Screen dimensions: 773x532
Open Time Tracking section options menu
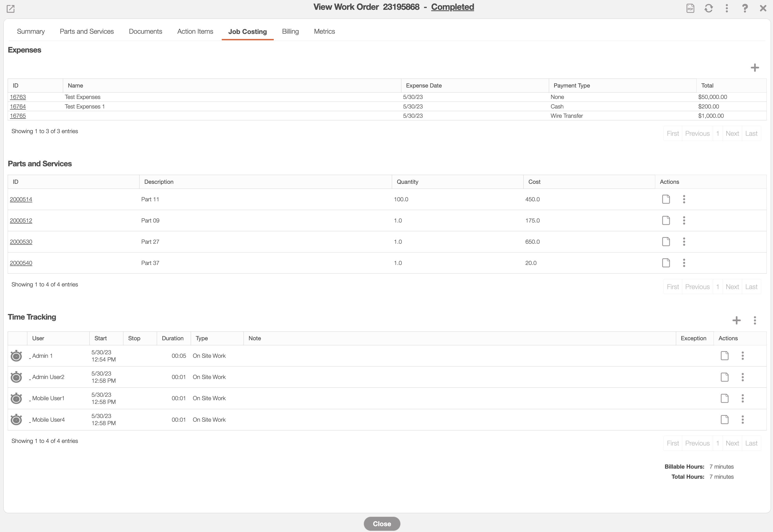[x=755, y=320]
